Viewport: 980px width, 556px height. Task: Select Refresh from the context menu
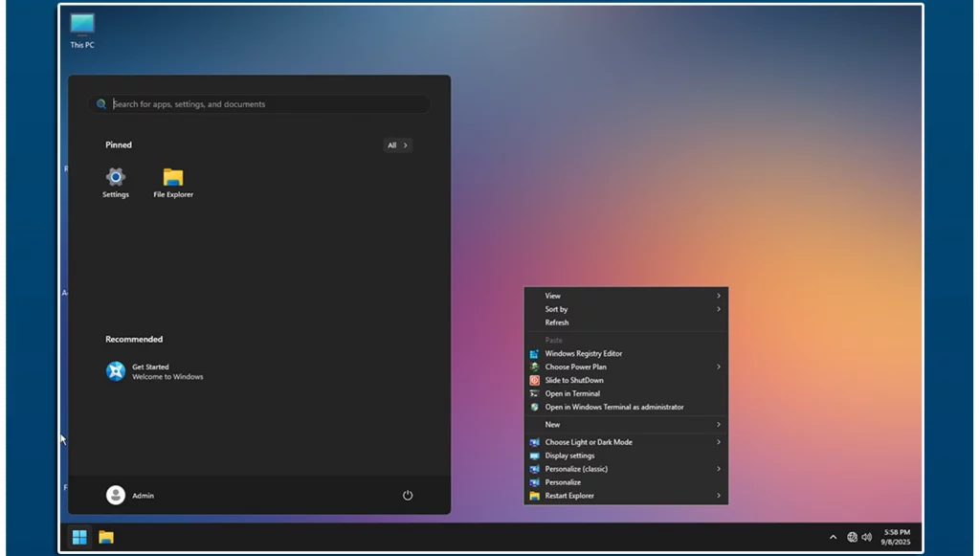[557, 322]
